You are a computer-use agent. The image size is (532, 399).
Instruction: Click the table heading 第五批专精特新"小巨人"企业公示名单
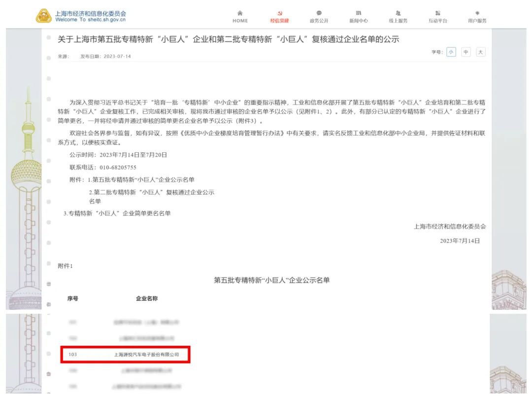click(272, 280)
